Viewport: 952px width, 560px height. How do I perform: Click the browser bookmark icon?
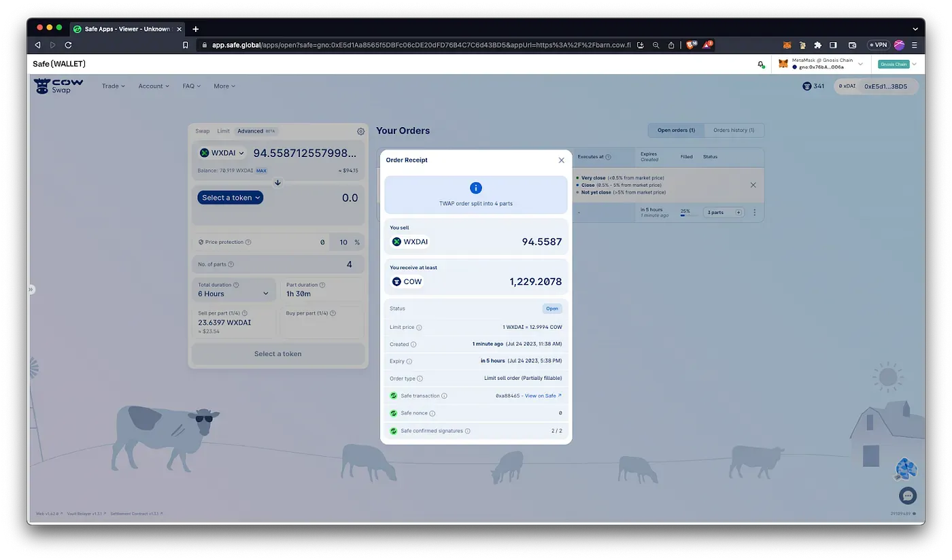(x=185, y=45)
